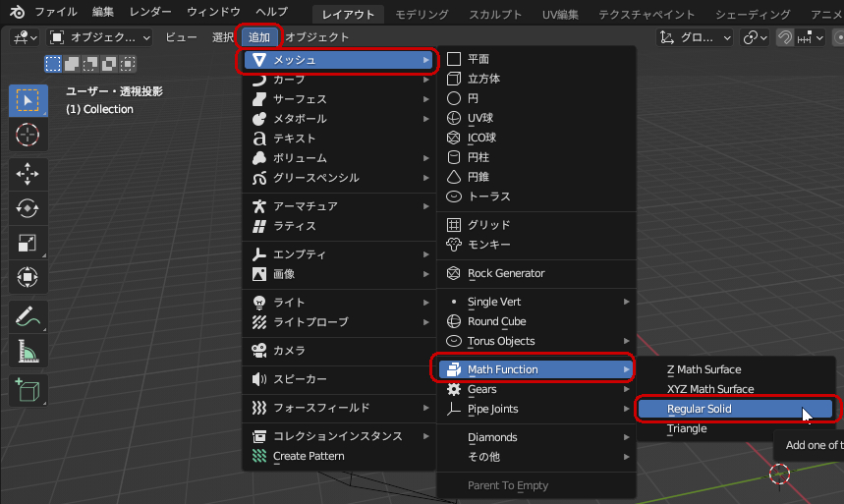844x504 pixels.
Task: Expand the カーブ submenu
Action: tap(340, 80)
